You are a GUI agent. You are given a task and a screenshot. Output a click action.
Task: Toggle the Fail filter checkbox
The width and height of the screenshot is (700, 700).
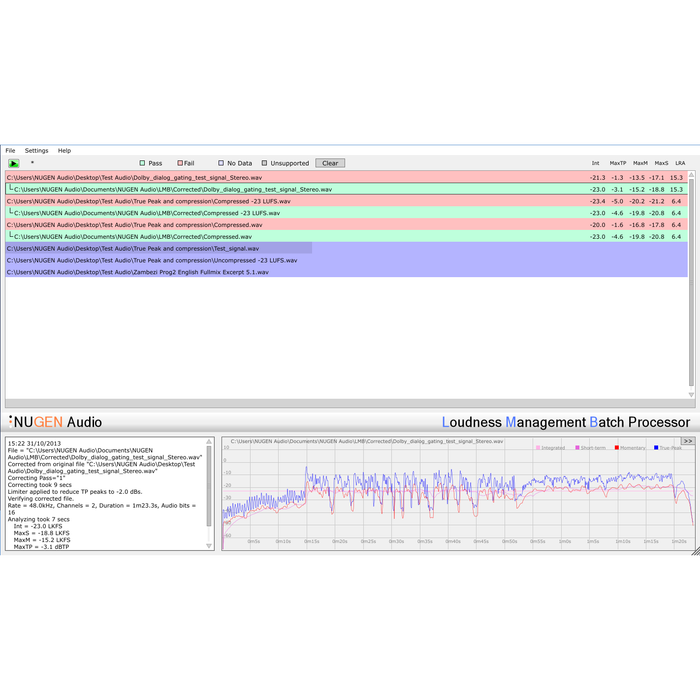tap(180, 163)
